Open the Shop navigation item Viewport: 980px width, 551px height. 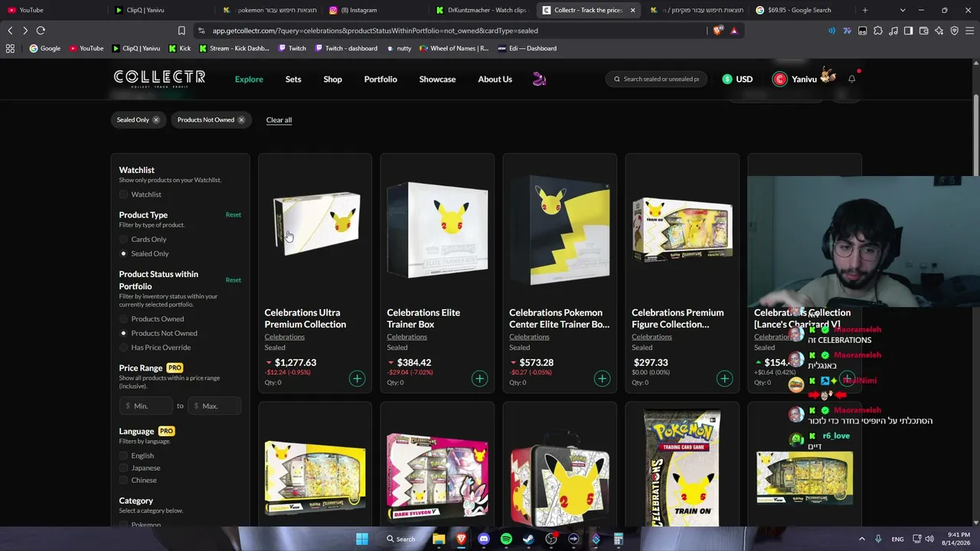pos(332,79)
